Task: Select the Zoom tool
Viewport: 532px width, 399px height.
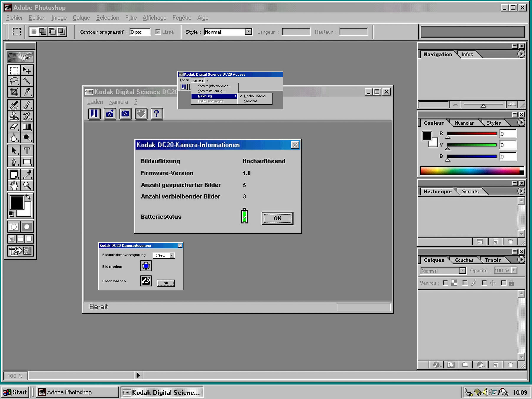Action: point(27,186)
